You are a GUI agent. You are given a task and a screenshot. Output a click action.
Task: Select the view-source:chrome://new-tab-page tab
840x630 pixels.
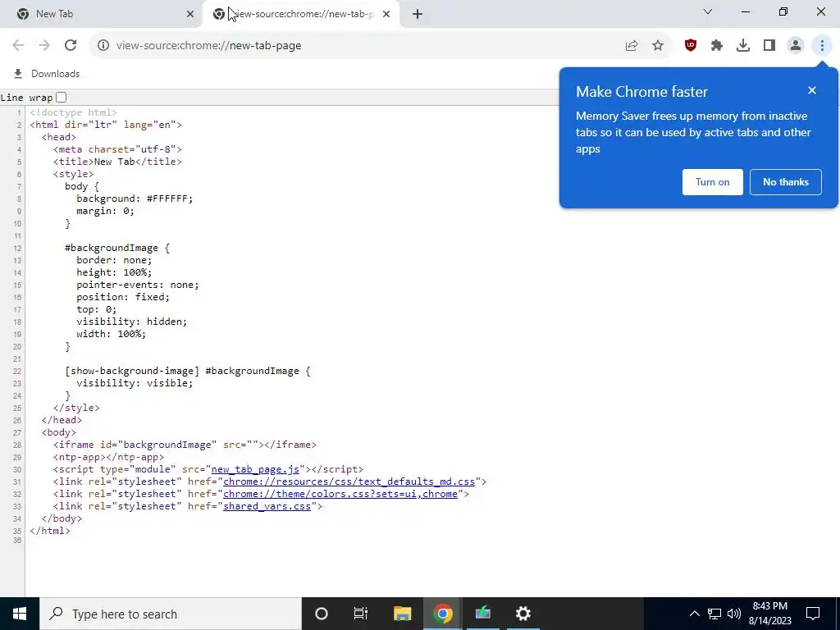coord(301,14)
